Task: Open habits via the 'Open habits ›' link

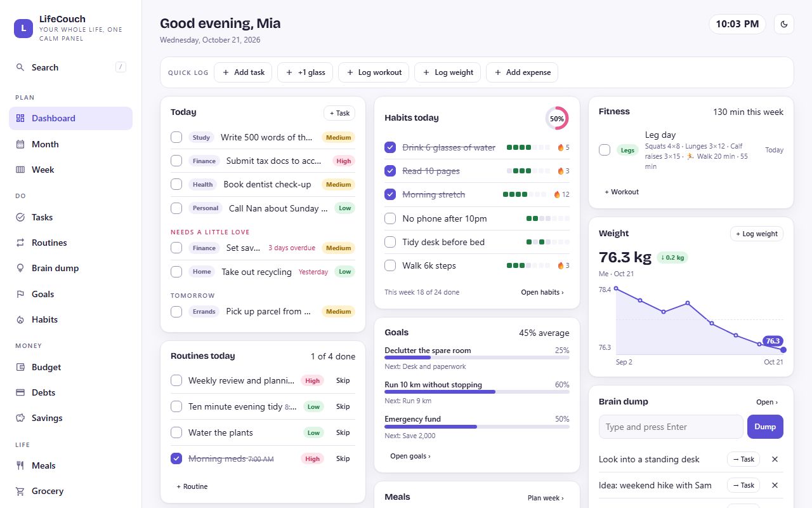Action: coord(542,292)
